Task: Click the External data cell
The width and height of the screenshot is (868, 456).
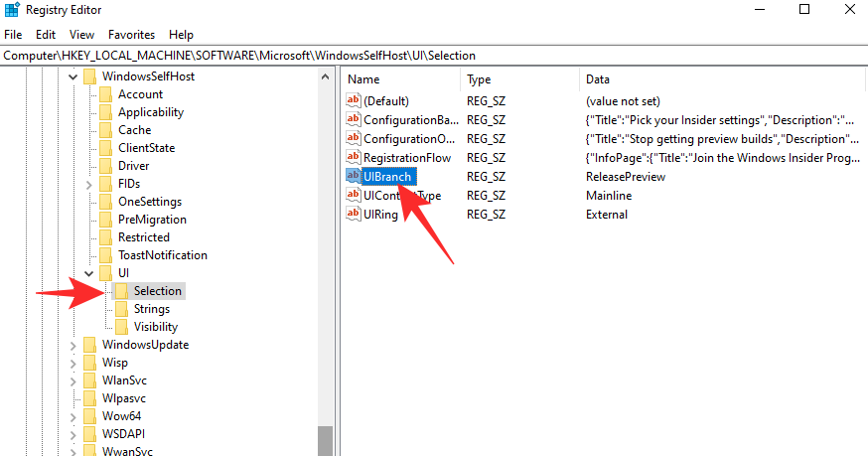Action: coord(607,215)
